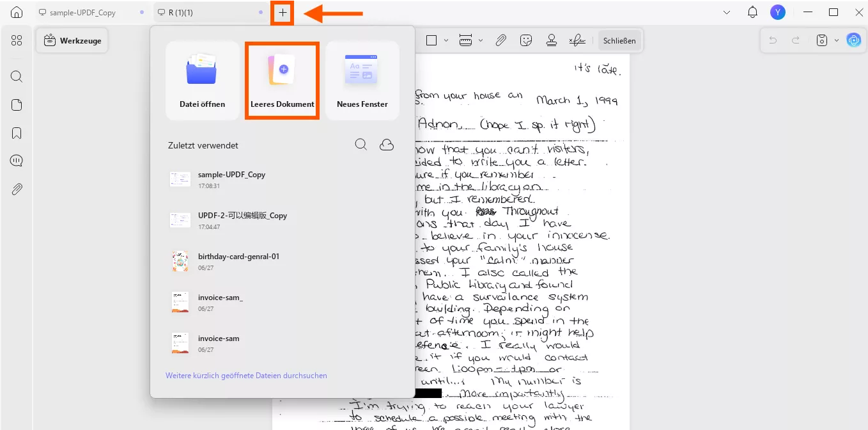Search recently used files magnifier icon
The height and width of the screenshot is (430, 868).
pos(361,145)
